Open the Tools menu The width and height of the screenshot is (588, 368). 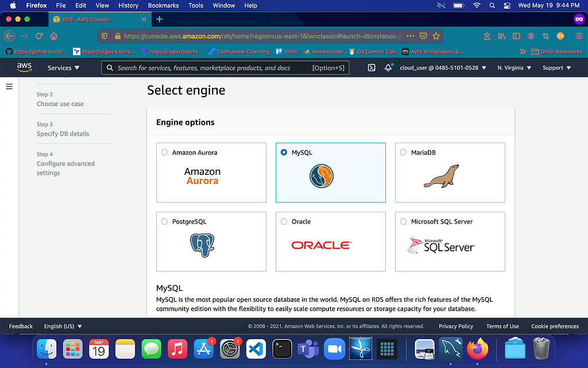tap(196, 6)
